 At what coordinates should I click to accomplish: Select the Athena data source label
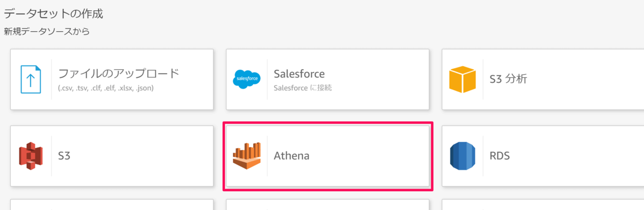click(291, 156)
